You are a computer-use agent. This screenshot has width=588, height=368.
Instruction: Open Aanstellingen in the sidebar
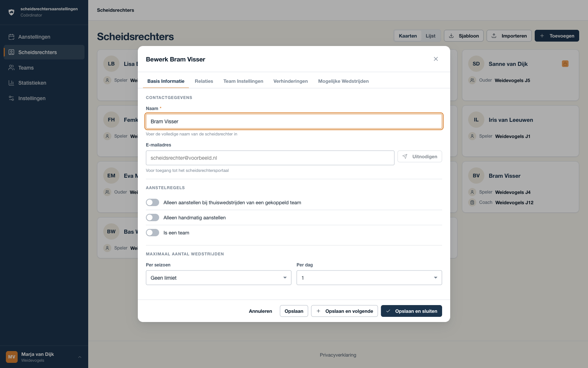tap(44, 37)
